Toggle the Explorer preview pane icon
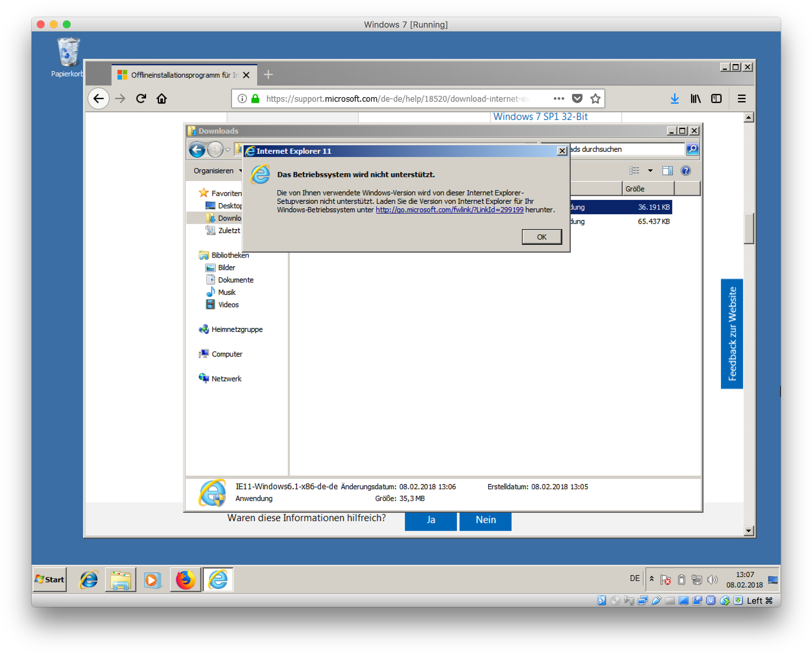Image resolution: width=812 pixels, height=655 pixels. [x=668, y=171]
